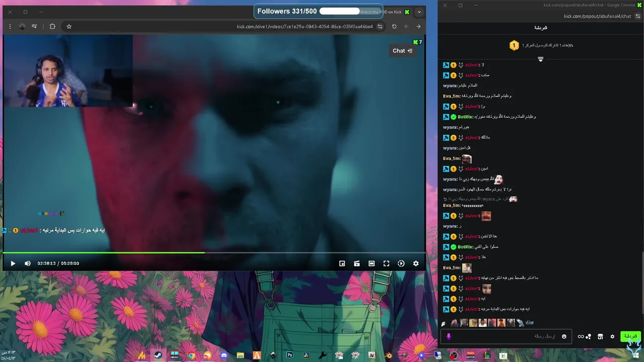Click the Chrome reload button

[x=394, y=27]
